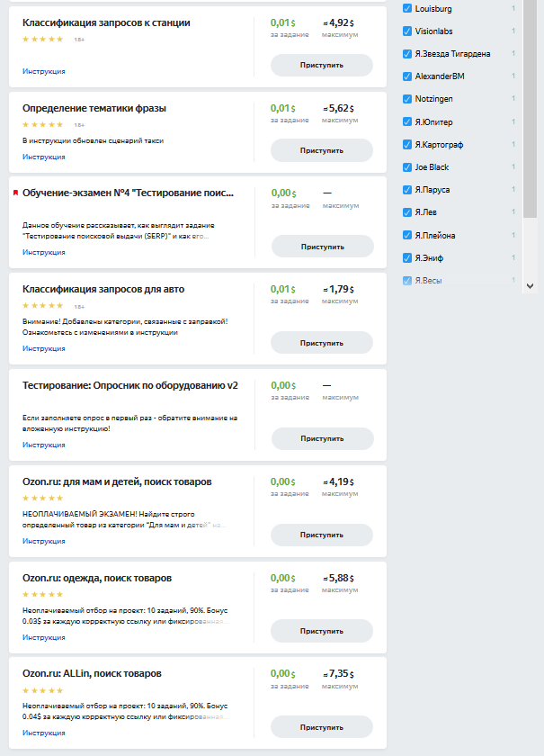The width and height of the screenshot is (544, 756).
Task: Start the Определение тематики фразы task
Action: [322, 150]
